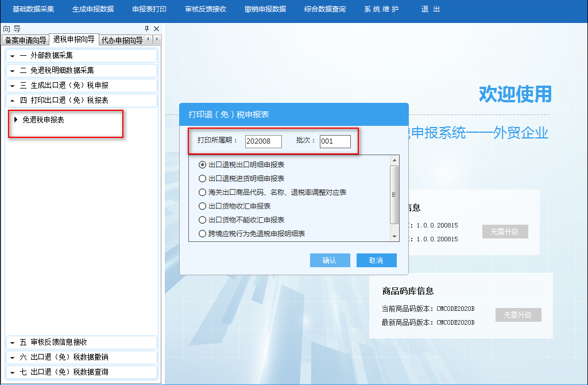Select 出口退税出口明细申报表 radio option
Image resolution: width=588 pixels, height=385 pixels.
(x=202, y=165)
